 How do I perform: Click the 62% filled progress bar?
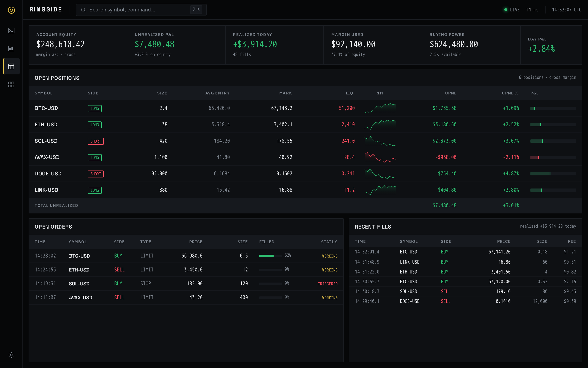click(x=271, y=256)
